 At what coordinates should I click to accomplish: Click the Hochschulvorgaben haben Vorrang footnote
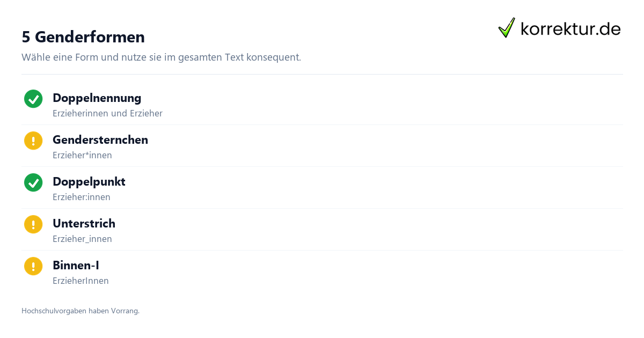pyautogui.click(x=80, y=311)
